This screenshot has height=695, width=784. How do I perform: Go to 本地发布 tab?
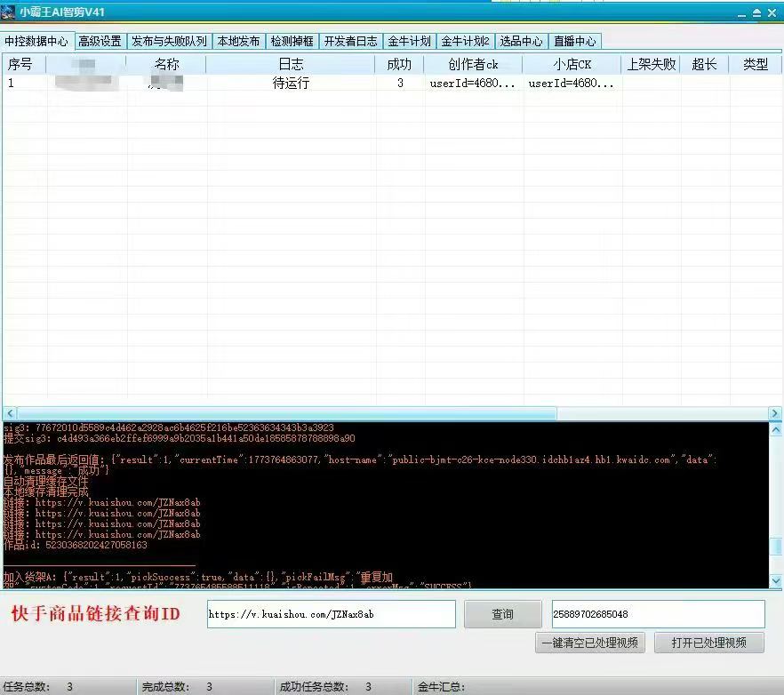[239, 41]
